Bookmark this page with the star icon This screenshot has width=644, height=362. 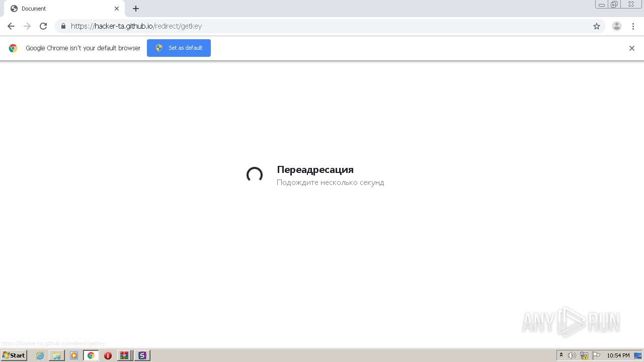(x=597, y=26)
